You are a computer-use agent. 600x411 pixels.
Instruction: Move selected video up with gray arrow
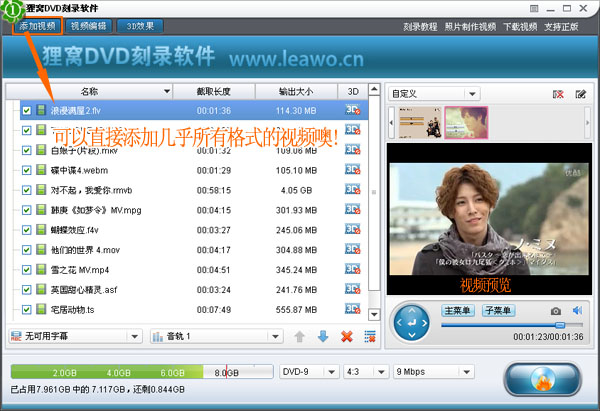pos(300,337)
